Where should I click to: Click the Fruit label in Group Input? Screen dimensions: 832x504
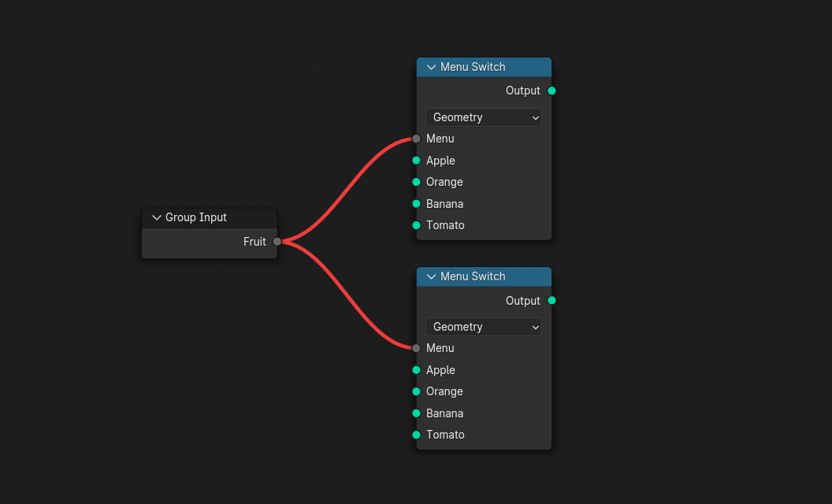[x=254, y=242]
